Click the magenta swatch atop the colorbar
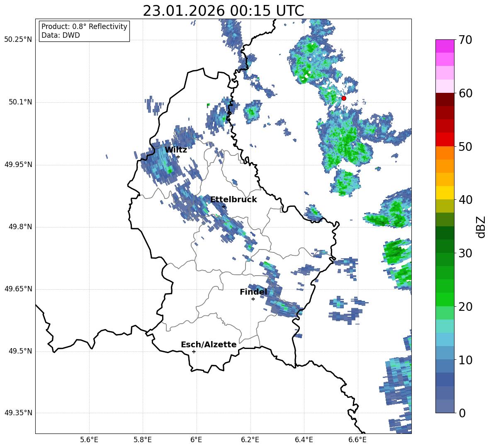The image size is (491, 448). [x=445, y=46]
